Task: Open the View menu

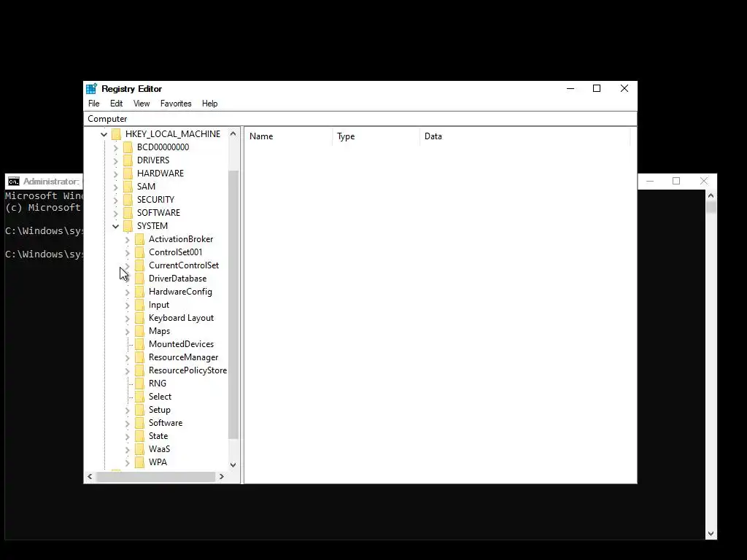Action: point(142,104)
